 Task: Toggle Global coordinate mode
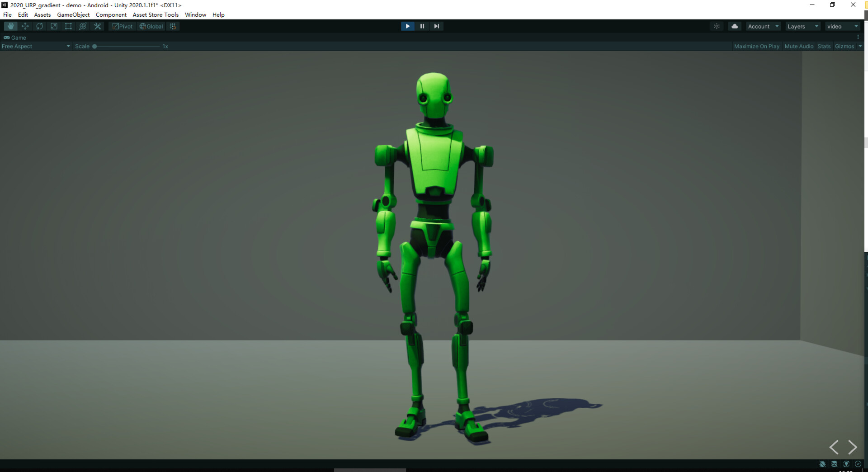[x=151, y=26]
